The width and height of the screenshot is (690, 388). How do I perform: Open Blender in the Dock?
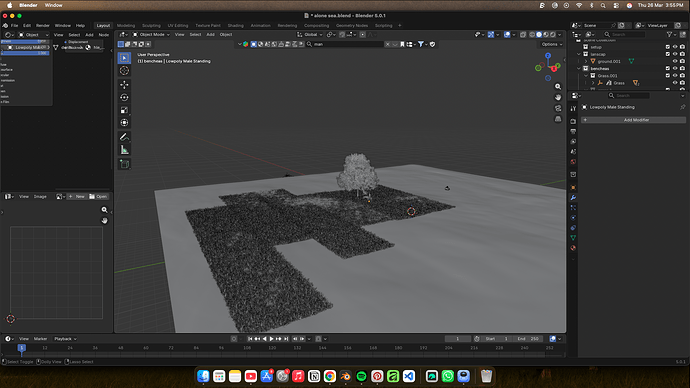pos(345,376)
